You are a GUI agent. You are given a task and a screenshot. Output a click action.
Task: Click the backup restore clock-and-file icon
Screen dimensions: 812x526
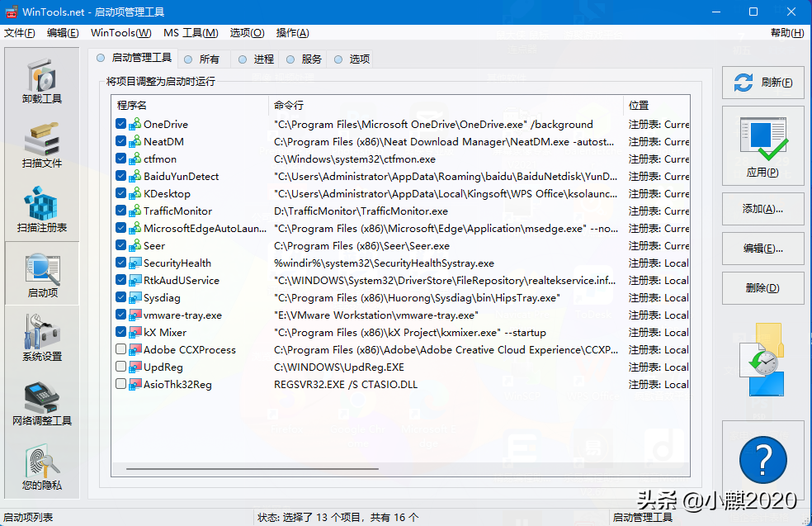(762, 360)
